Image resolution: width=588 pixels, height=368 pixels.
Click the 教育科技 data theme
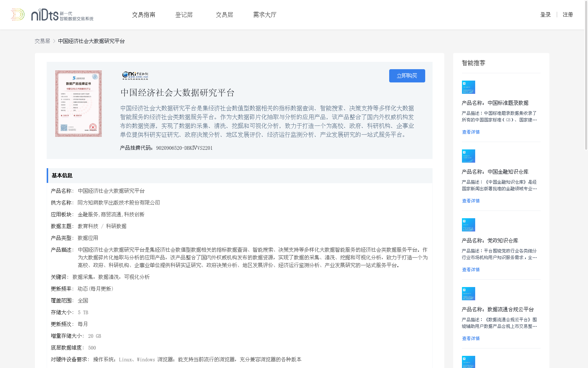(x=88, y=226)
